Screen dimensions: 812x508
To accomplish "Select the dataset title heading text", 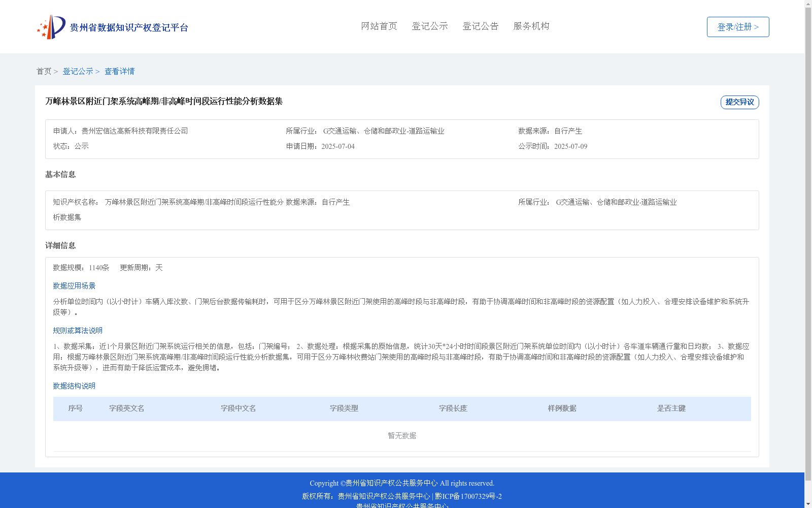I will click(164, 102).
